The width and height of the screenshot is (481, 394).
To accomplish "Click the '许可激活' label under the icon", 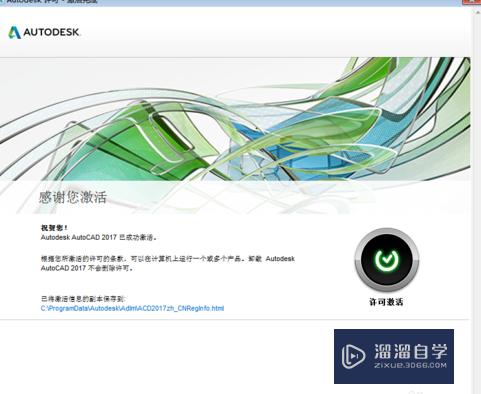I will [x=386, y=302].
